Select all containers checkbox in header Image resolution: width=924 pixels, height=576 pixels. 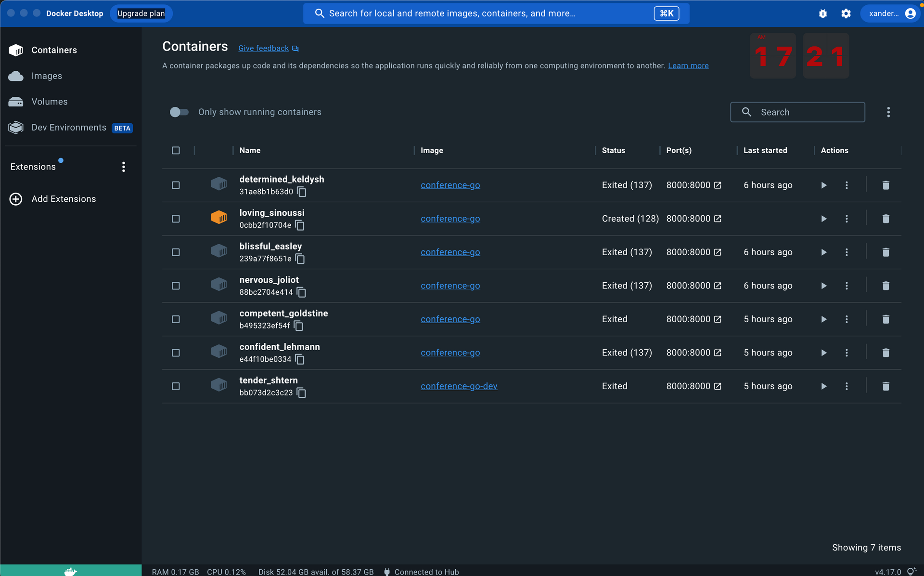point(176,151)
